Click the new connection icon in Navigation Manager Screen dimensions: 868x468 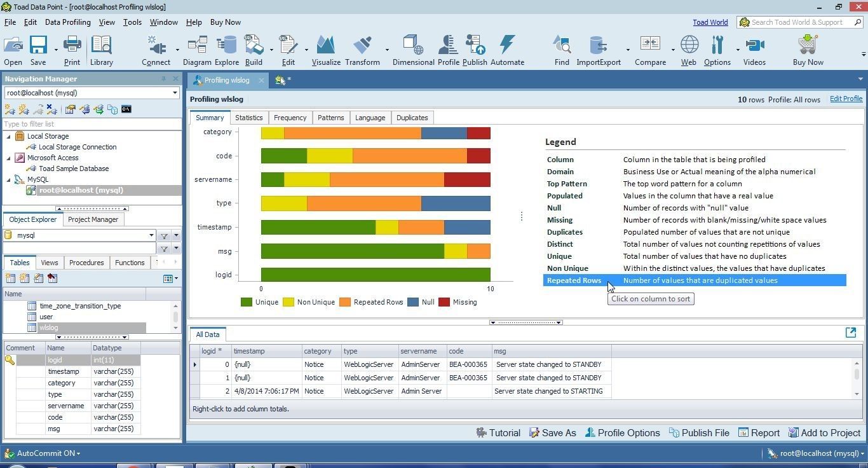pos(10,109)
